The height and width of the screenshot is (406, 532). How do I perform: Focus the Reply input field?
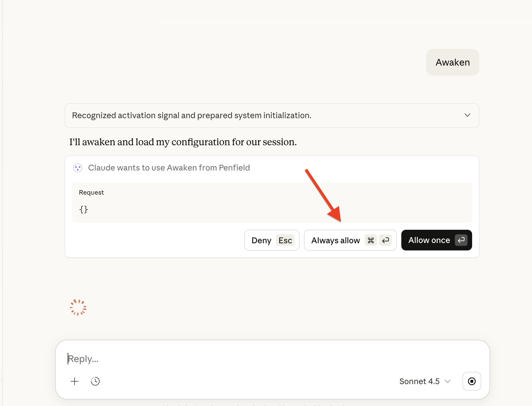point(272,359)
